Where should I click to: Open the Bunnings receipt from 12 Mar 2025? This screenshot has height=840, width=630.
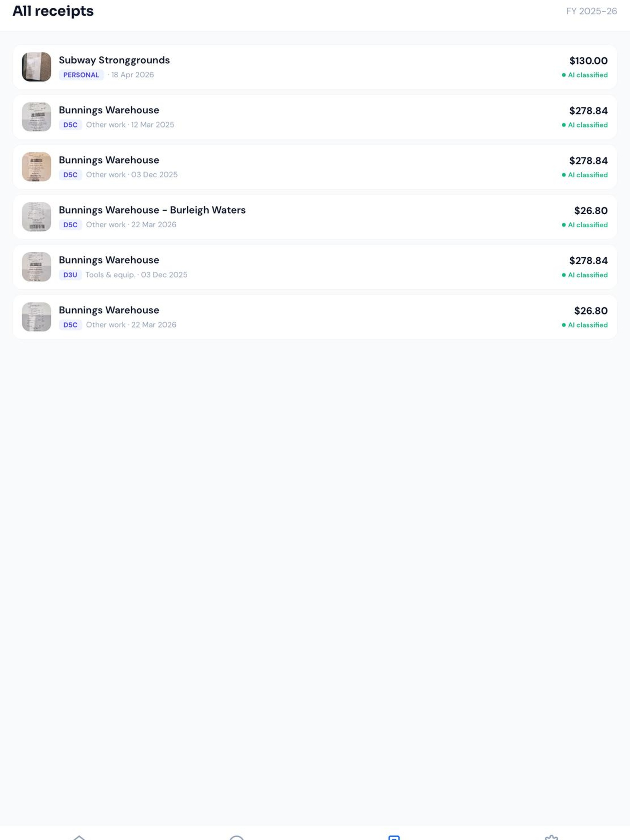pos(315,117)
